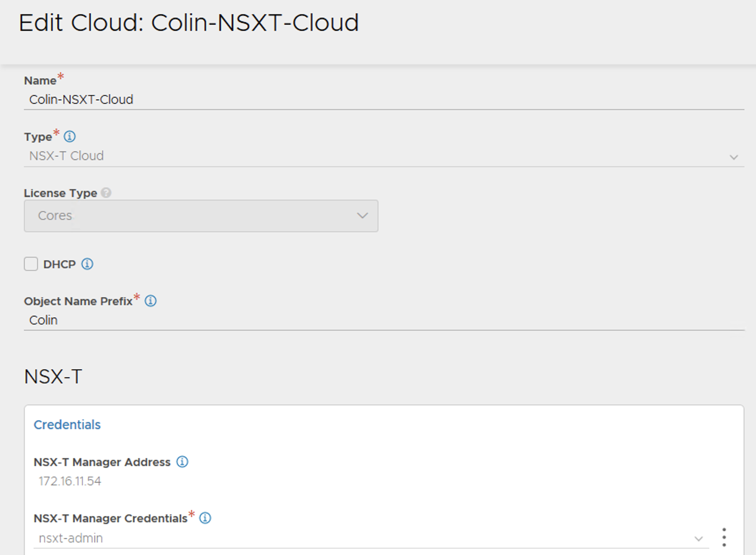Enable the DHCP checkbox
This screenshot has height=555, width=756.
tap(31, 264)
